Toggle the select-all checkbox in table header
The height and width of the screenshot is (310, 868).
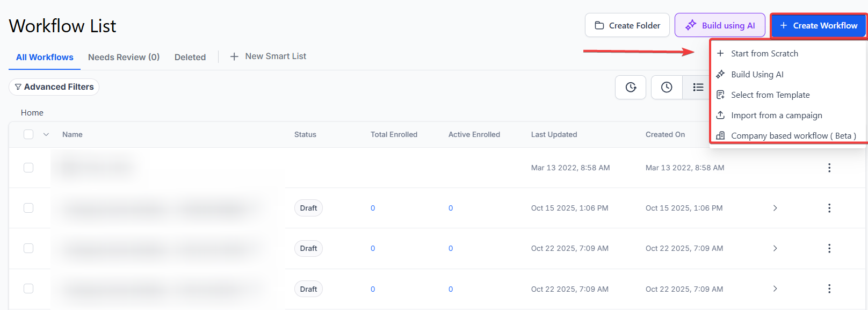28,134
